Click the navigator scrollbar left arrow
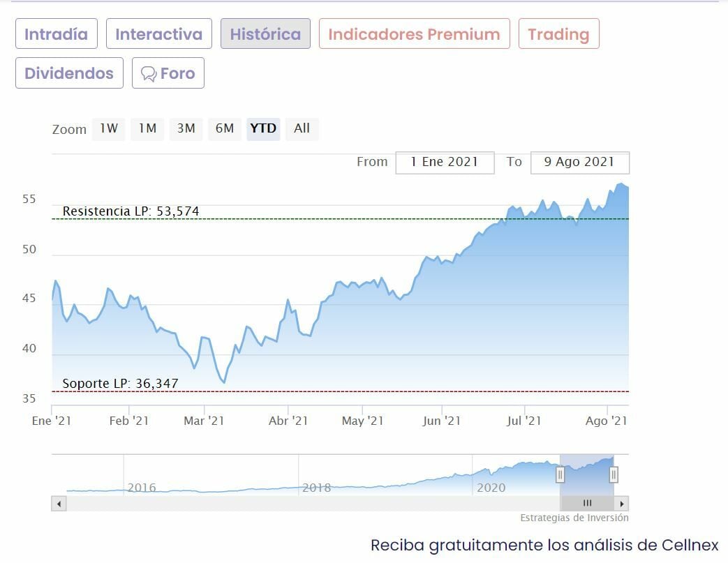The image size is (728, 563). (59, 504)
